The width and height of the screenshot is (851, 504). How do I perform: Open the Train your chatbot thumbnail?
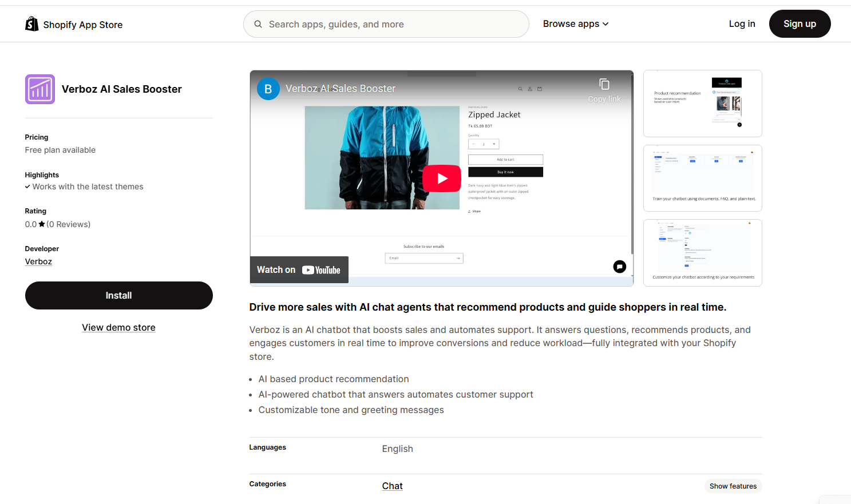702,178
